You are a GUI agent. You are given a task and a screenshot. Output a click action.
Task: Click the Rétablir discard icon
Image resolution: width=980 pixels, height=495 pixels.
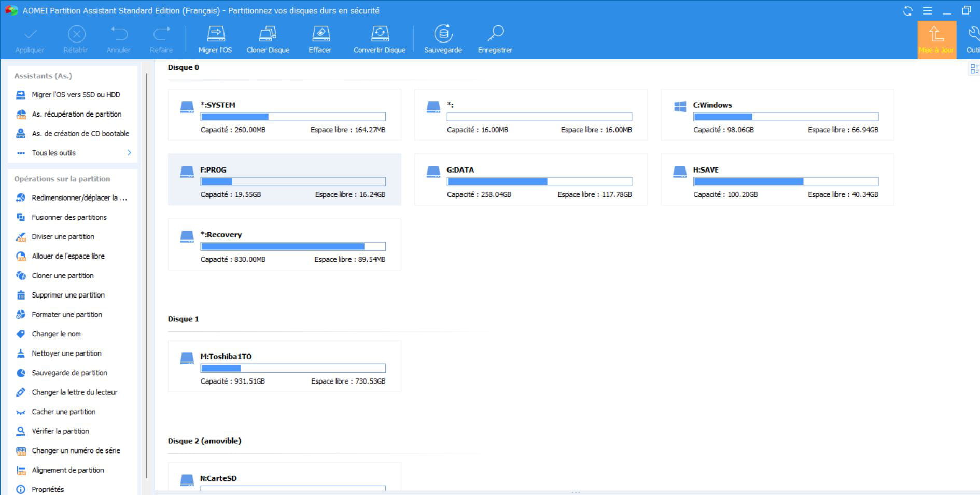(x=76, y=34)
